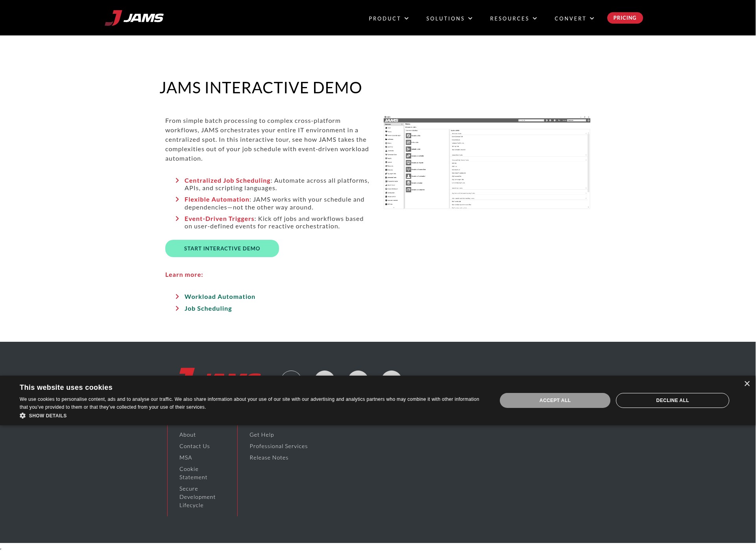Expand the Resources dropdown chevron
Screen dimensions: 756x554
click(x=535, y=19)
